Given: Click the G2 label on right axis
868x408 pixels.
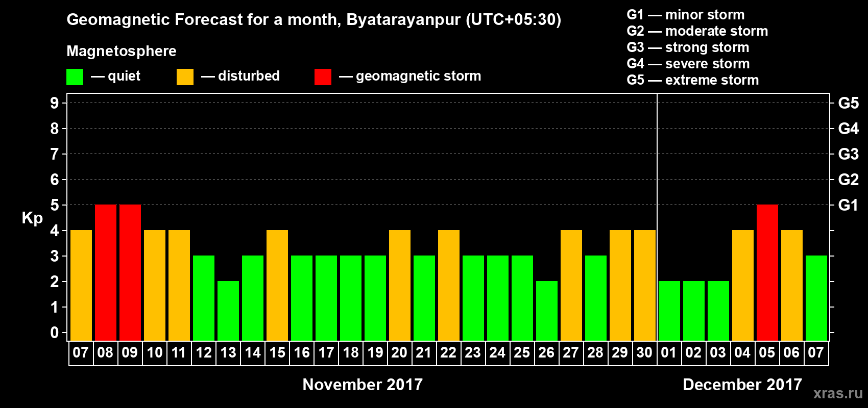Looking at the screenshot, I should (849, 180).
